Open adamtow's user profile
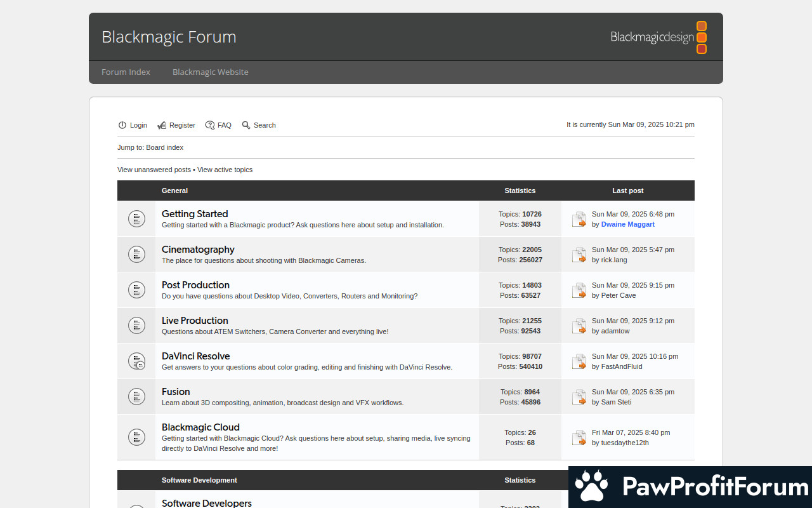 [x=615, y=331]
